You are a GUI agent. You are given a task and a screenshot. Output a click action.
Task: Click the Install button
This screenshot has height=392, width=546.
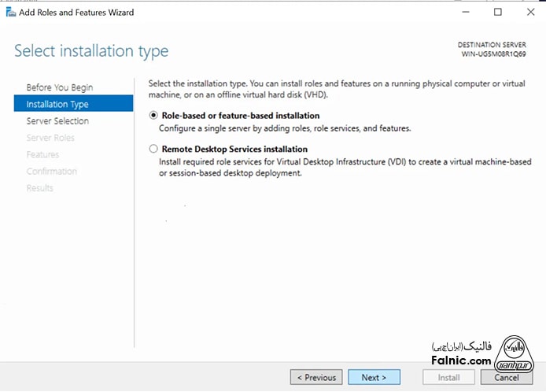[x=448, y=378]
